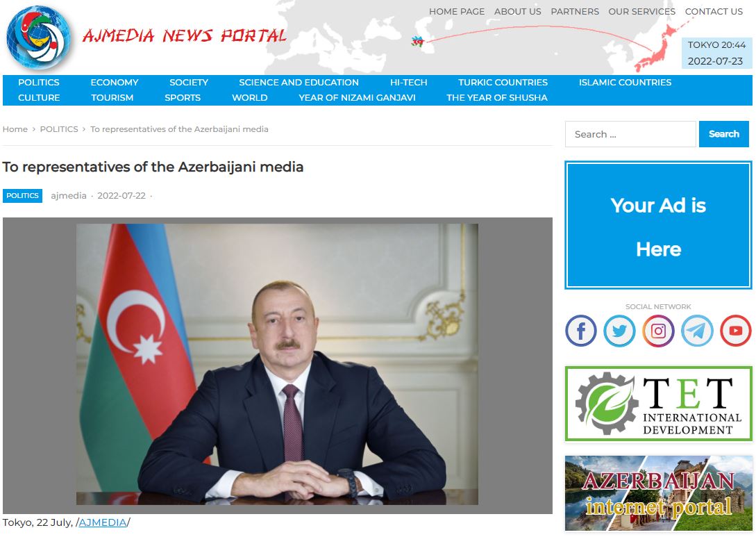This screenshot has height=537, width=756.
Task: Open TOURISM category
Action: pyautogui.click(x=112, y=97)
